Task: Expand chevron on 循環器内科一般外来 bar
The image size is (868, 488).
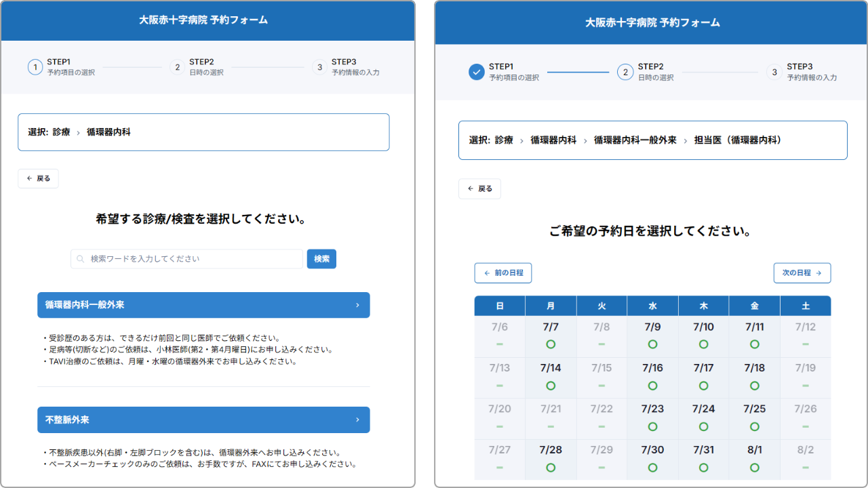Action: 357,305
